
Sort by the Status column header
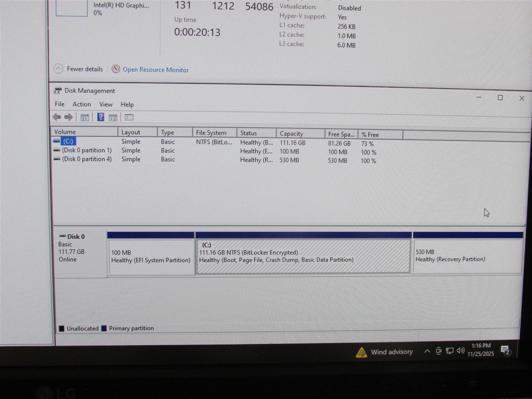256,133
